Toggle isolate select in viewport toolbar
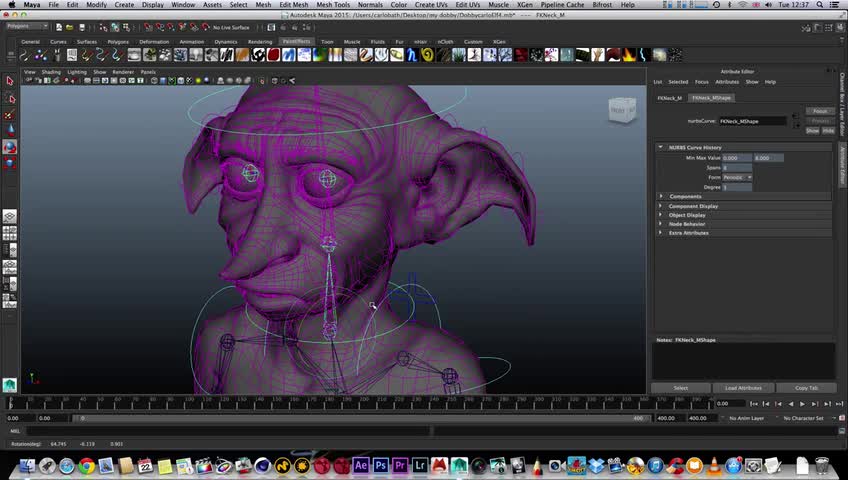Image resolution: width=848 pixels, height=480 pixels. click(x=261, y=81)
